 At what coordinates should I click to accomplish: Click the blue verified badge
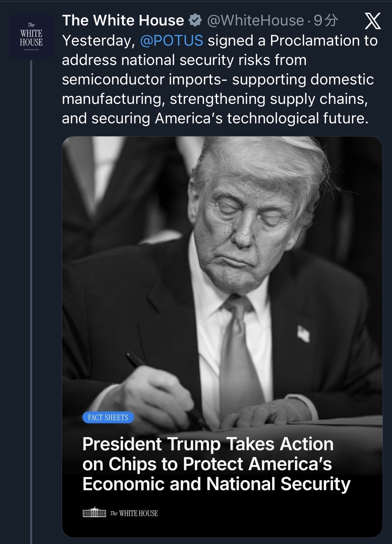[195, 20]
